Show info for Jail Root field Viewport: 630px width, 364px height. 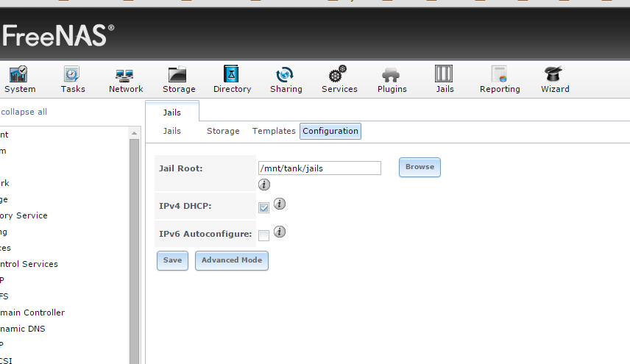click(x=264, y=185)
